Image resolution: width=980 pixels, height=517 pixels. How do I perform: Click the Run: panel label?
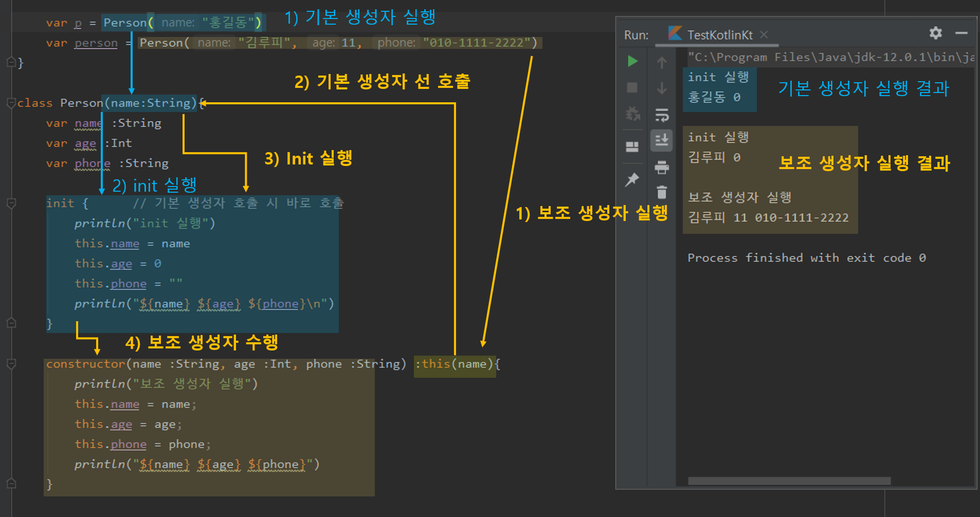pyautogui.click(x=637, y=35)
